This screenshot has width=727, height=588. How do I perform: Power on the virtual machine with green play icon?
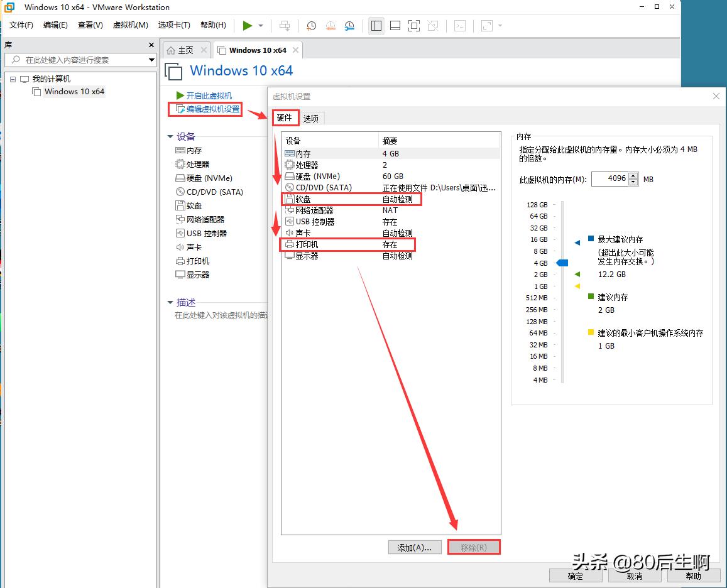[246, 26]
